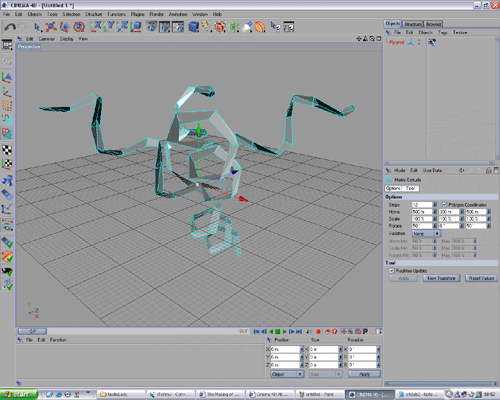Add a cube primitive object icon
The image size is (500, 400).
tap(193, 27)
